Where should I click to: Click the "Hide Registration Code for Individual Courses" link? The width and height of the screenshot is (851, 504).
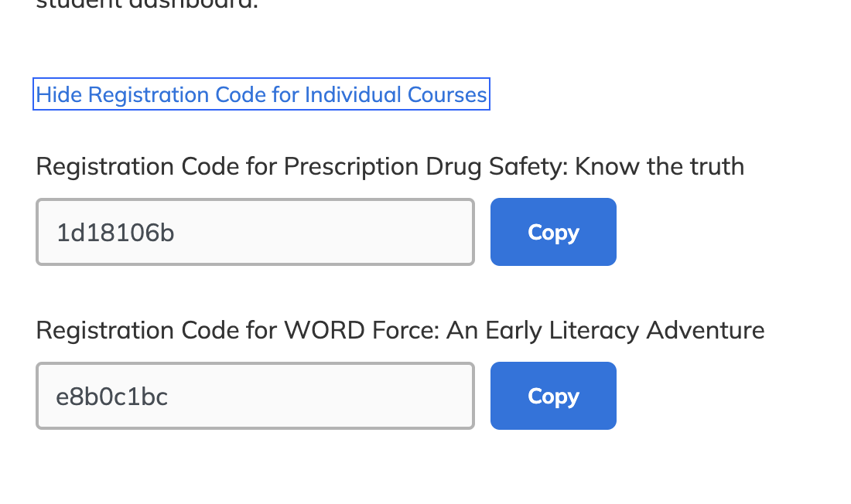point(261,94)
